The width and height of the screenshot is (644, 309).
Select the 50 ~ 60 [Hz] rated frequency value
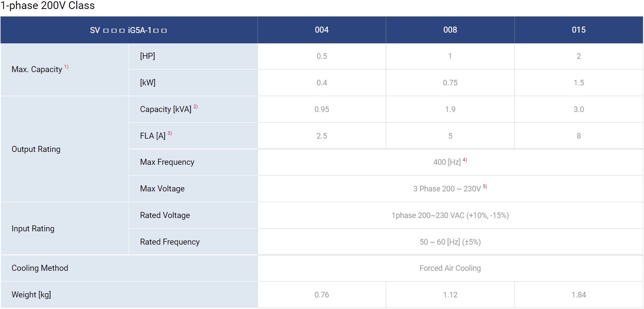click(x=450, y=242)
